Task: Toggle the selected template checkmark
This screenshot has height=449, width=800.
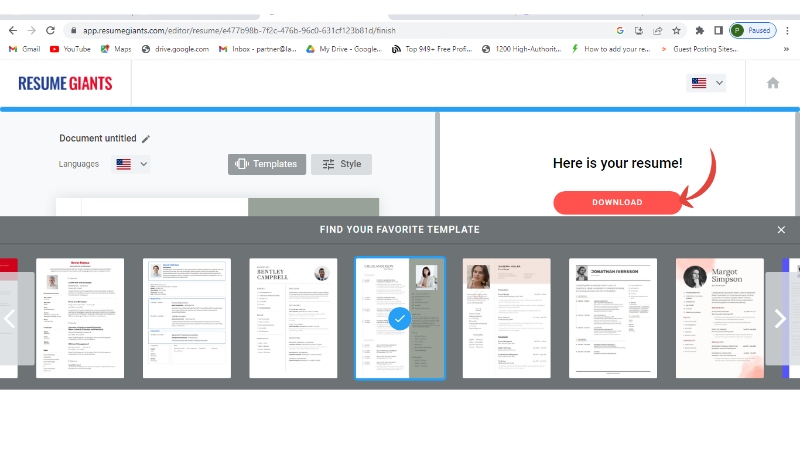Action: pos(400,318)
